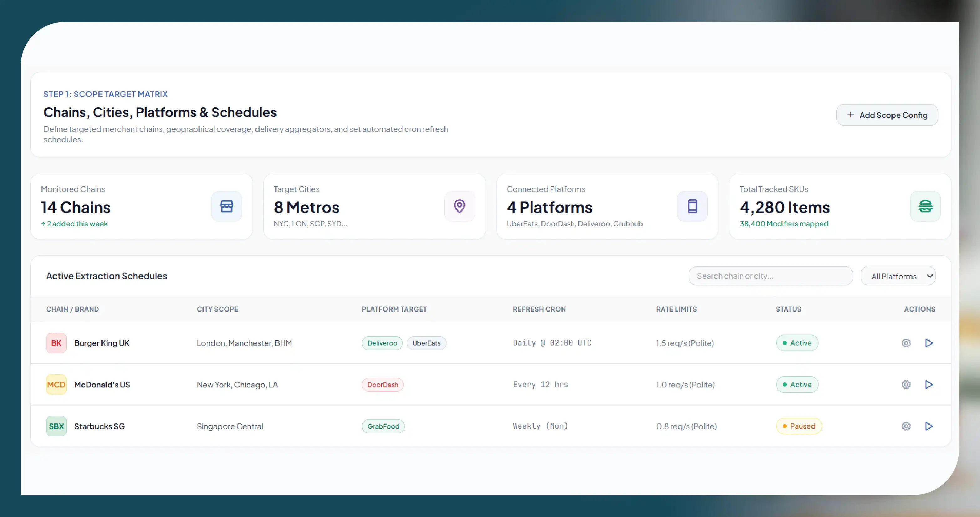Focus the Search chain or city field
The height and width of the screenshot is (517, 980).
click(x=770, y=276)
